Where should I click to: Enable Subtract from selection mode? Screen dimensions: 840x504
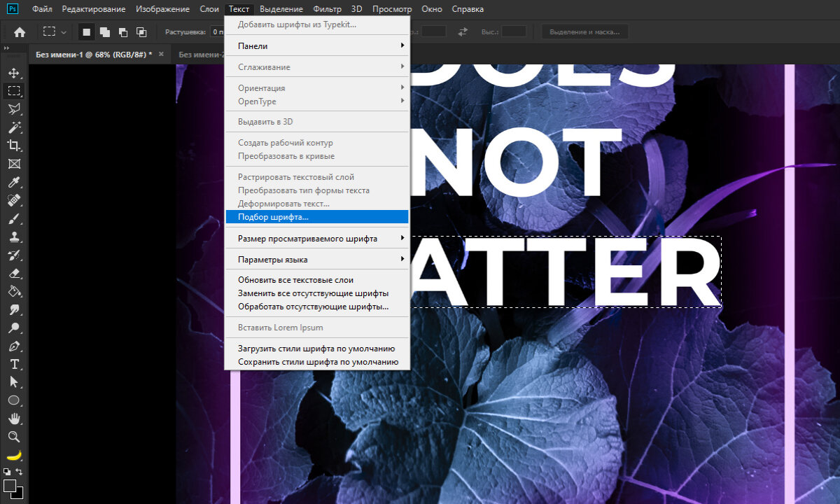pos(123,31)
